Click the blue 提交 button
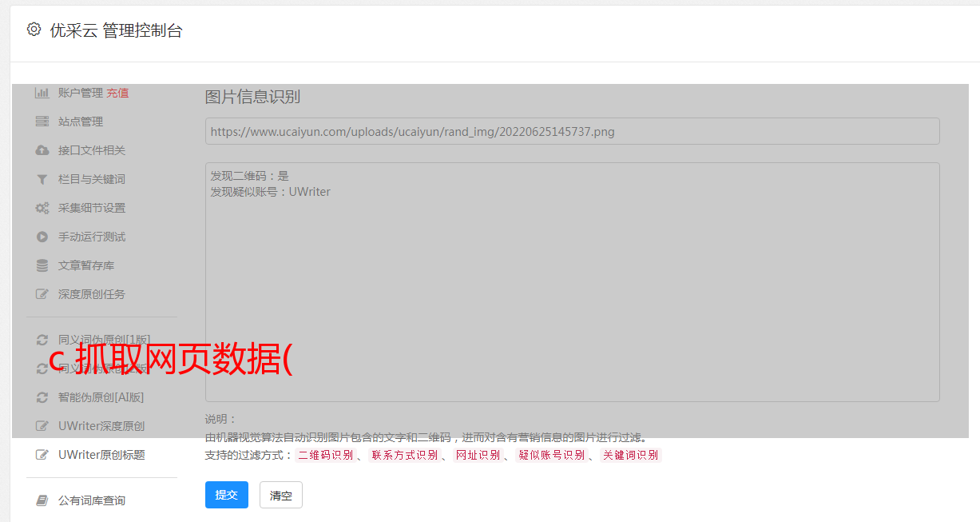The width and height of the screenshot is (980, 522). (x=227, y=495)
